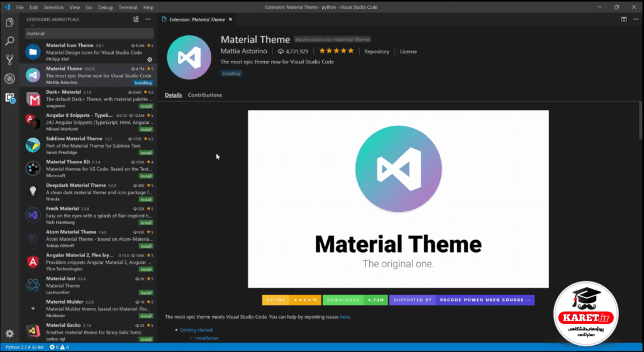
Task: Click VSCODE POWER USER COURSE badge
Action: (x=462, y=300)
